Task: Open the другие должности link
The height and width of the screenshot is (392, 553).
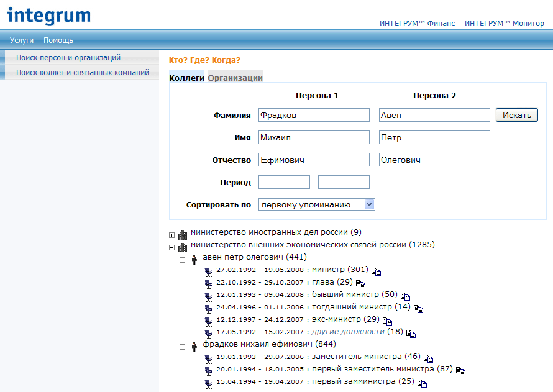Action: pyautogui.click(x=348, y=332)
